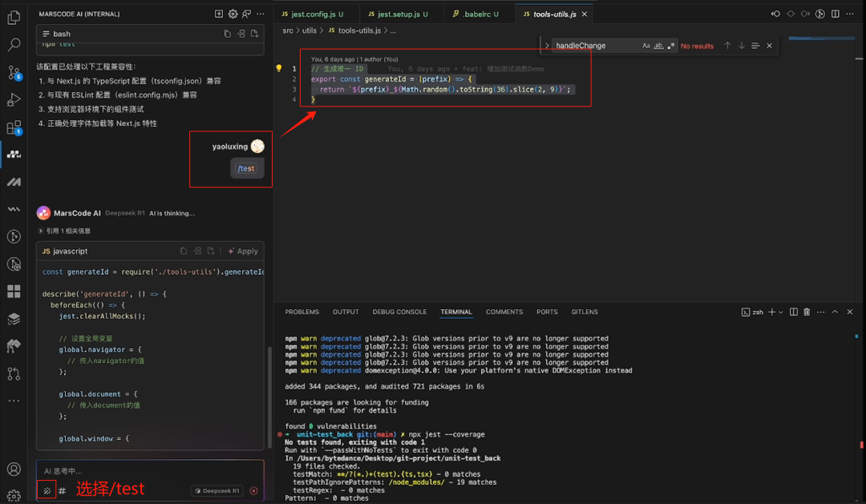The width and height of the screenshot is (866, 504).
Task: Start a new MarsCode AI chat
Action: [x=219, y=14]
